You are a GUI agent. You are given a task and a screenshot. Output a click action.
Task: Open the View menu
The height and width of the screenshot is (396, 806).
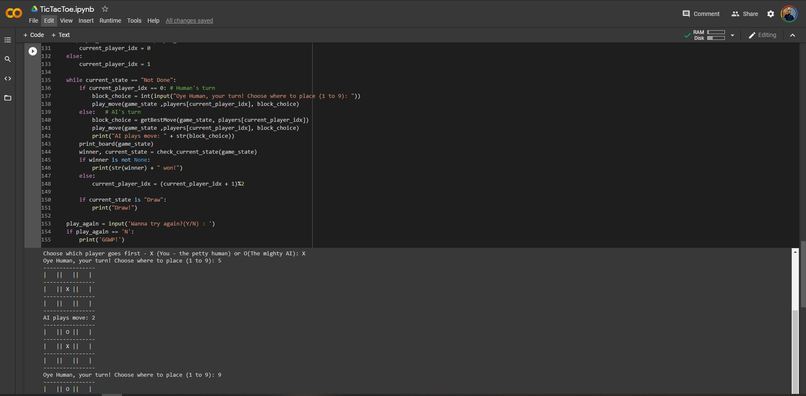click(x=66, y=21)
